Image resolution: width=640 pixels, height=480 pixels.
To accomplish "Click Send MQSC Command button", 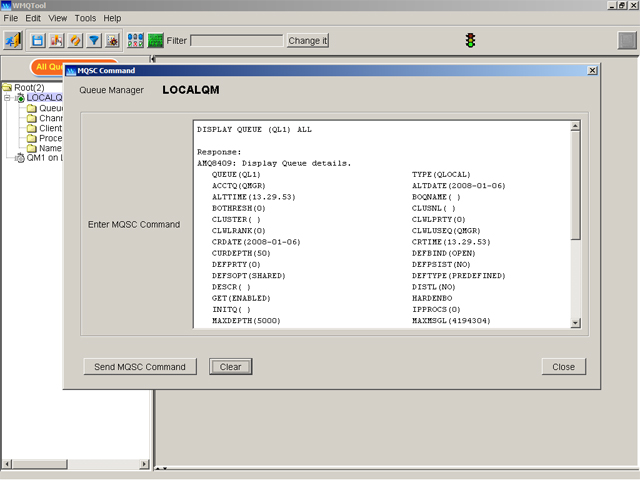I will coord(140,367).
